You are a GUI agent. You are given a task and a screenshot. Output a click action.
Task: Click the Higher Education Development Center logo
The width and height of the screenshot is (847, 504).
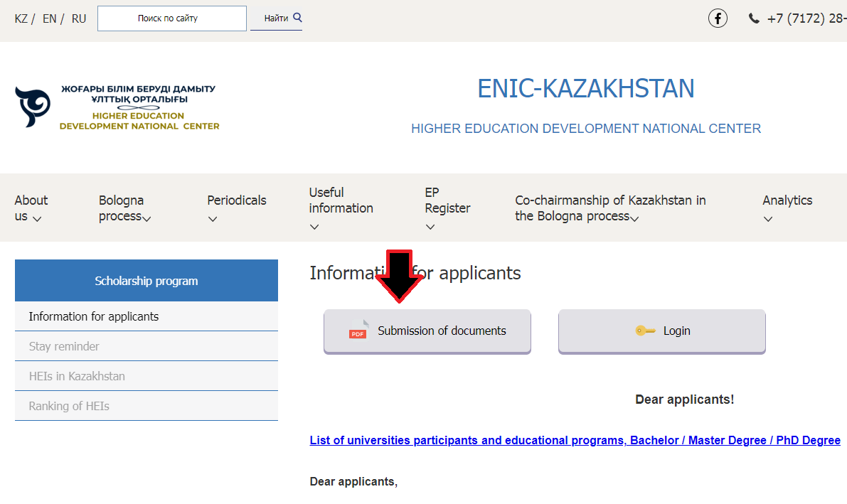[117, 107]
